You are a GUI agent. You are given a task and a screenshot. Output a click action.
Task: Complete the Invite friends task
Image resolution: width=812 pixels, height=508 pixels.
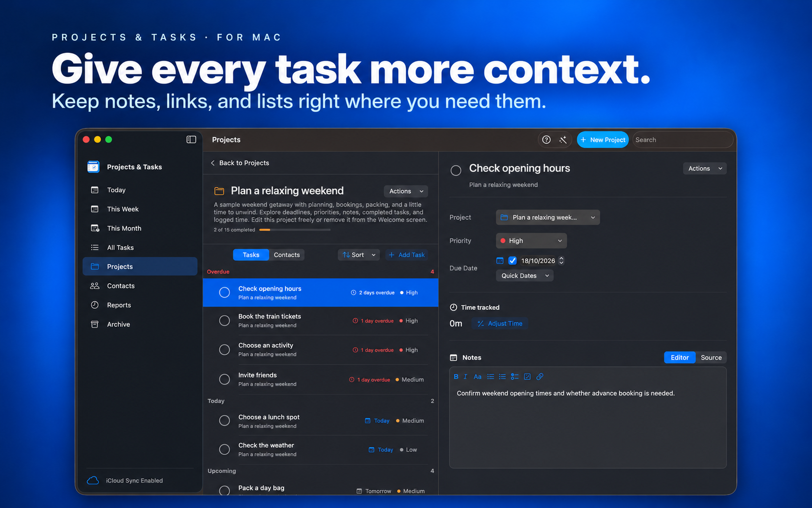[x=225, y=379]
